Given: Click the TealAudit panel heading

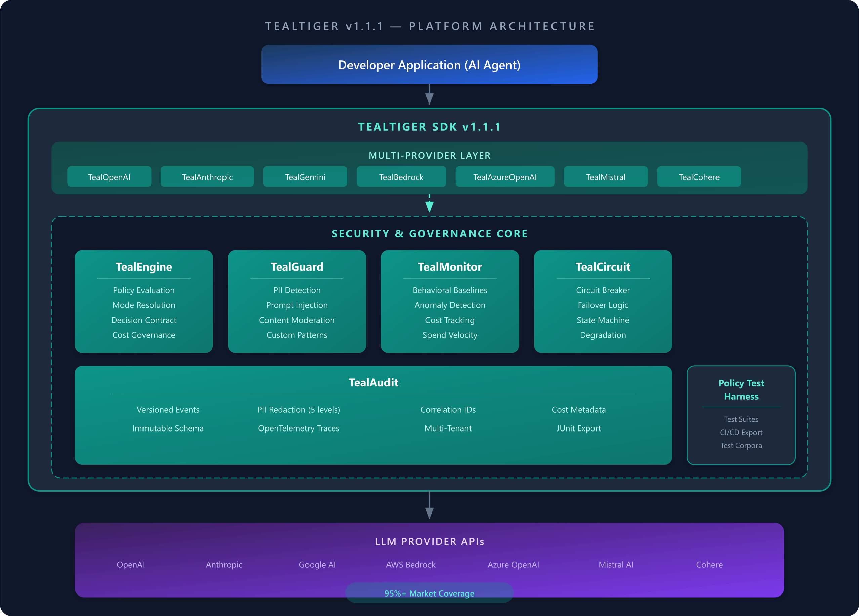Looking at the screenshot, I should 373,383.
